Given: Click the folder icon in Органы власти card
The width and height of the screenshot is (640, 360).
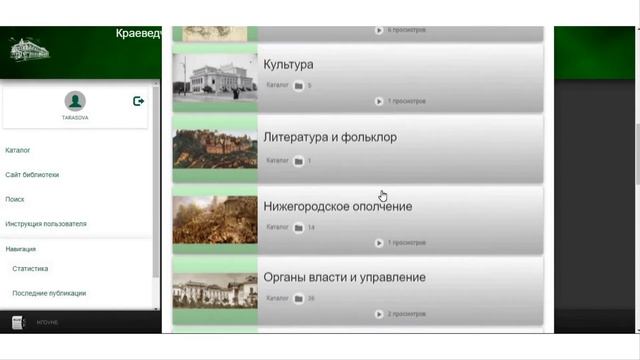Looking at the screenshot, I should [299, 299].
